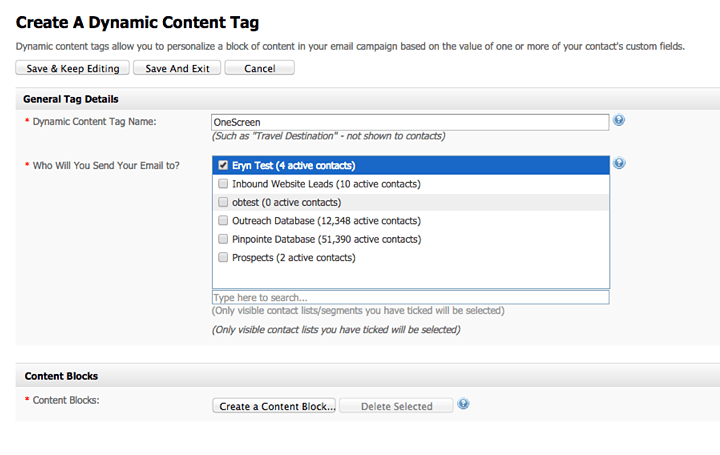Click the 'Type here to search' box
Image resolution: width=720 pixels, height=455 pixels.
click(411, 298)
